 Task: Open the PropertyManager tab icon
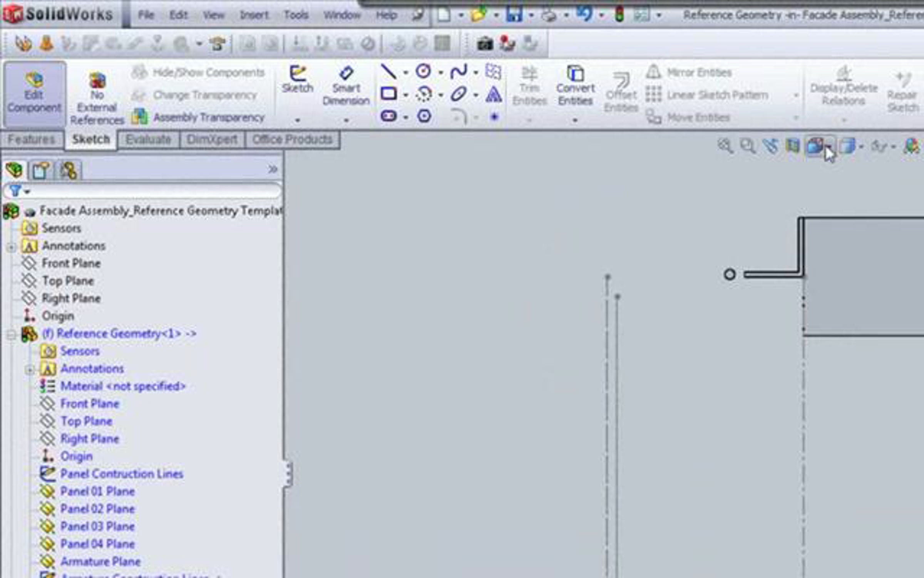(x=41, y=170)
